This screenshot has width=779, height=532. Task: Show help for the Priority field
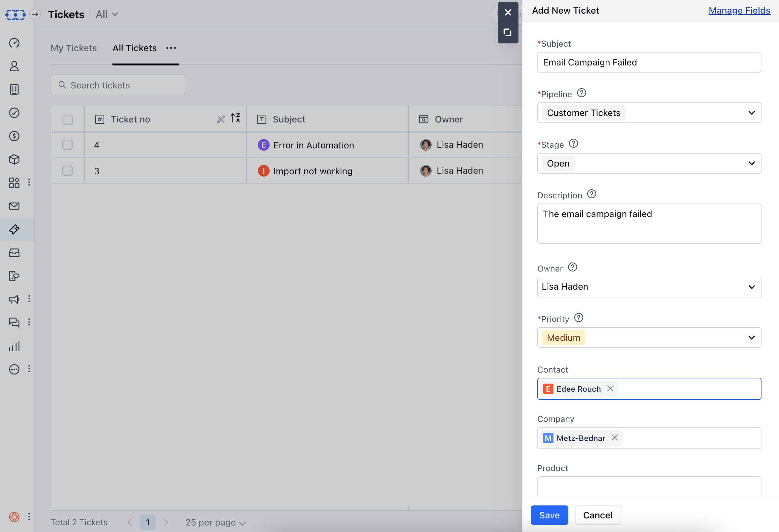point(578,318)
